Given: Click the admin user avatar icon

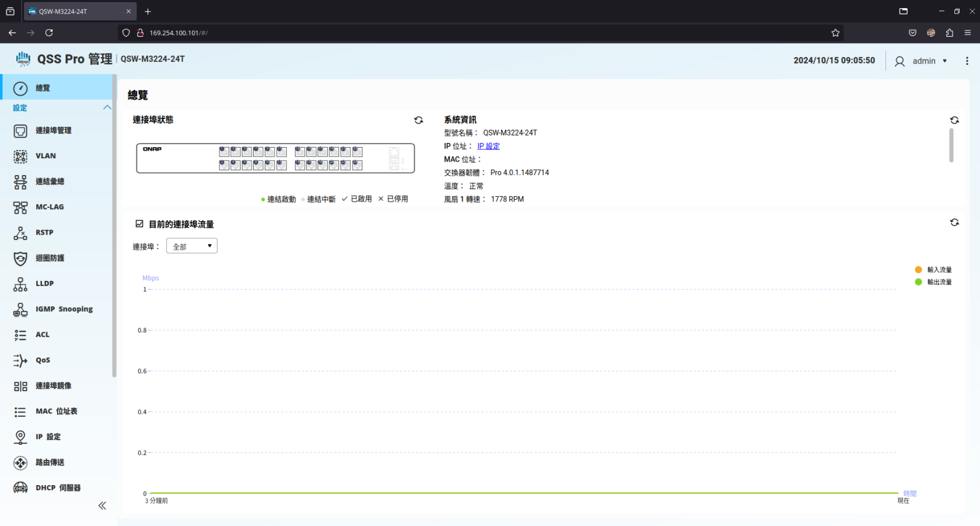Looking at the screenshot, I should [900, 61].
